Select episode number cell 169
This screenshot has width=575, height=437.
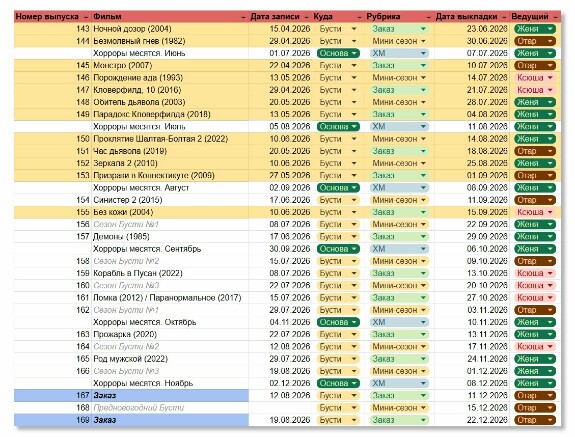[x=53, y=420]
